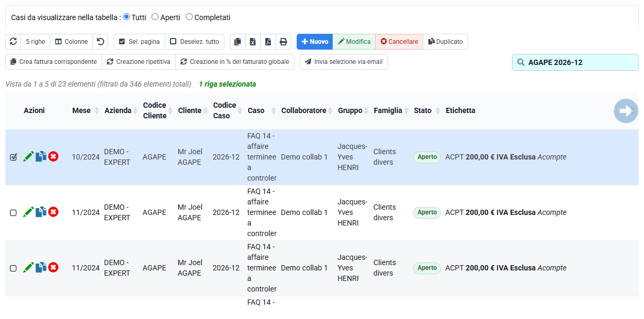Click the print icon
Image resolution: width=644 pixels, height=319 pixels.
tap(283, 42)
